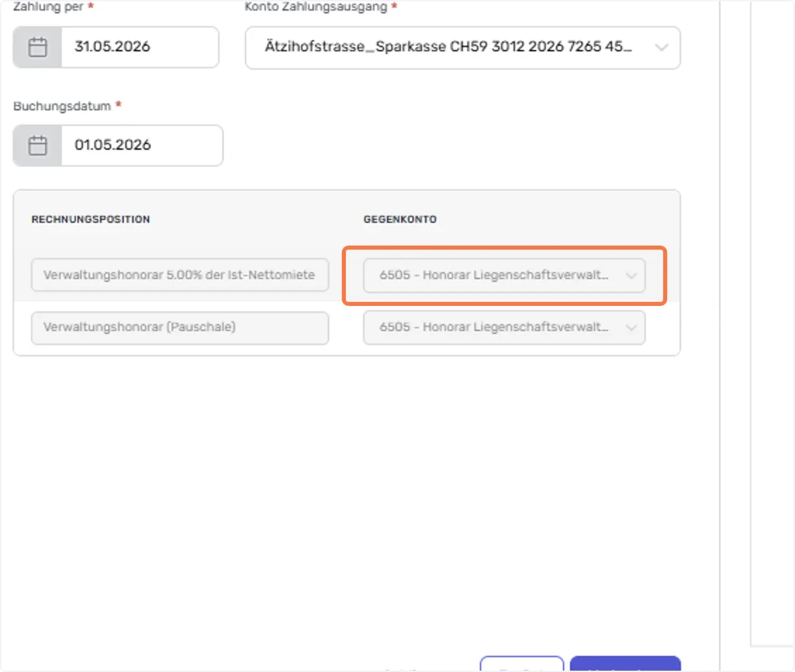Click the Buchungsdatum label
Screen dimensions: 795x672
(62, 106)
